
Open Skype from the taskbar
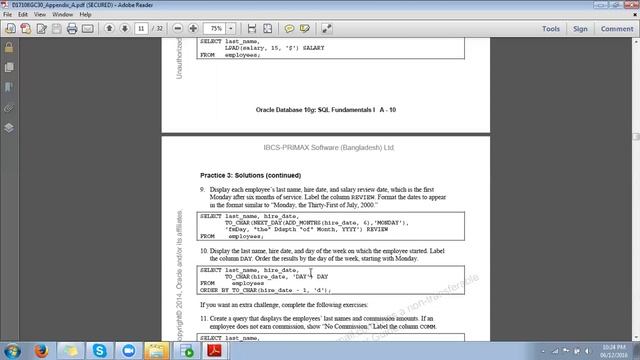click(x=100, y=351)
